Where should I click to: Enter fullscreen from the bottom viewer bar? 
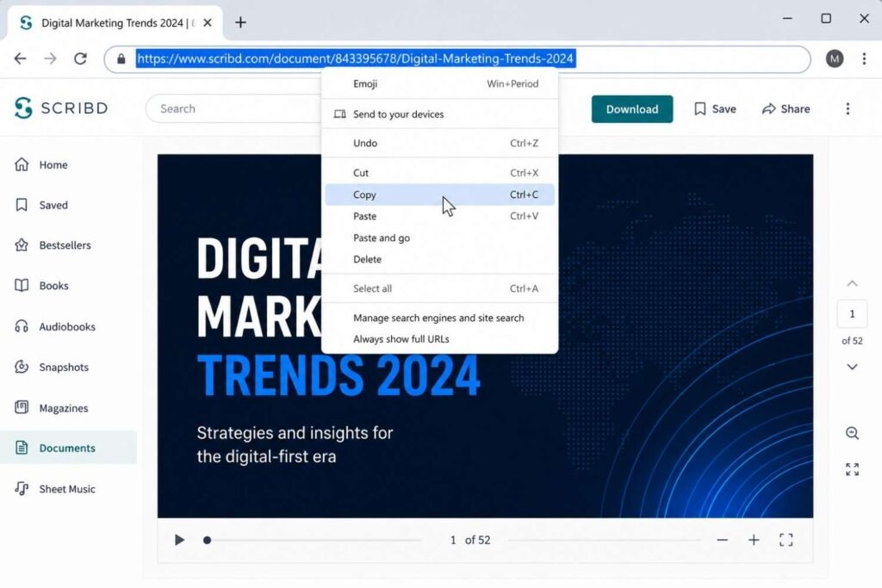786,540
